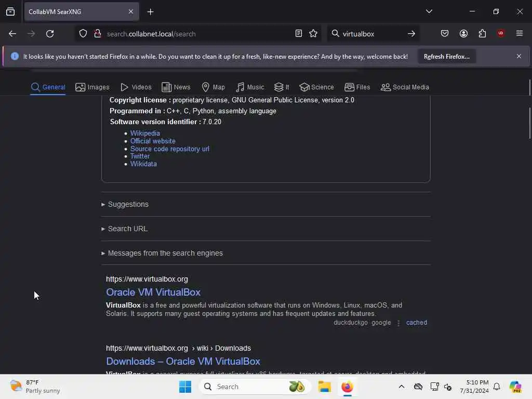Open the clock showing 5:10 PM
This screenshot has width=532, height=399.
[x=474, y=387]
